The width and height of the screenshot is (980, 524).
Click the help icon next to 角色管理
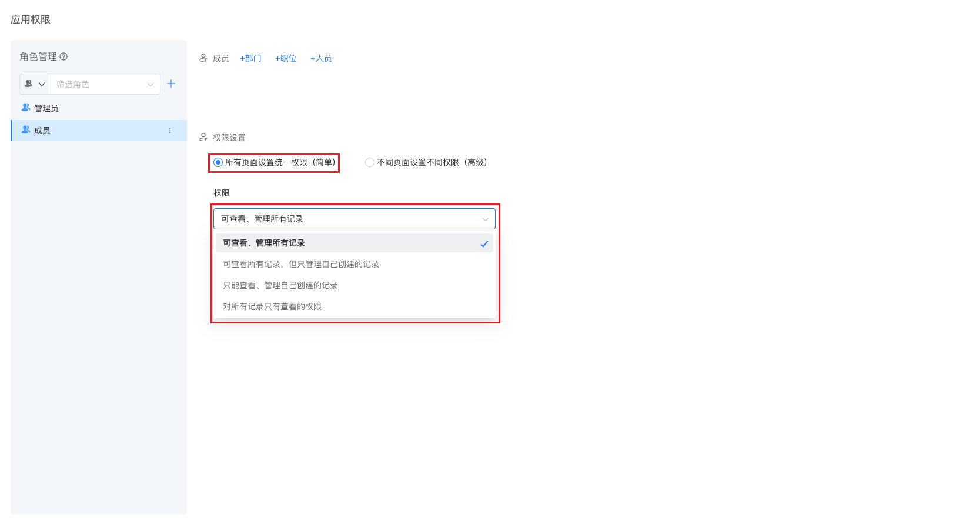[63, 56]
